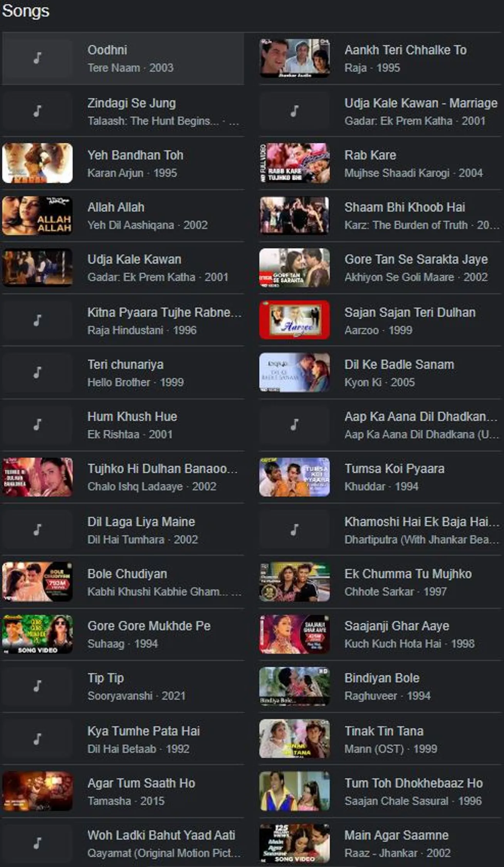Image resolution: width=504 pixels, height=867 pixels.
Task: Select note icon beside Woh Ladki Bahut Yaad Aati
Action: tap(37, 843)
